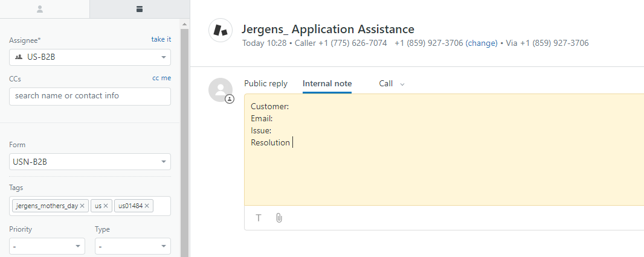Switch to Public reply tab
Screen dimensions: 644x257
click(x=266, y=84)
